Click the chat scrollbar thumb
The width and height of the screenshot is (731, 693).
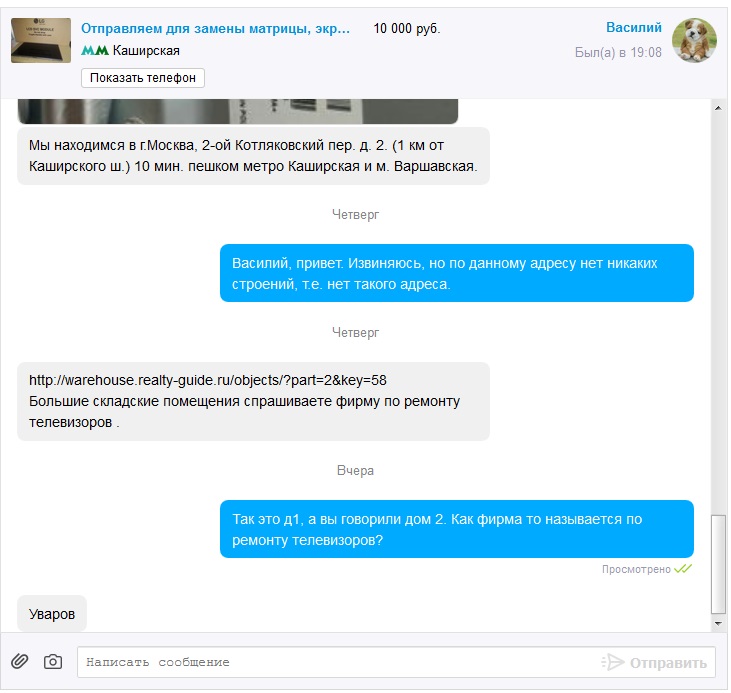pyautogui.click(x=718, y=564)
